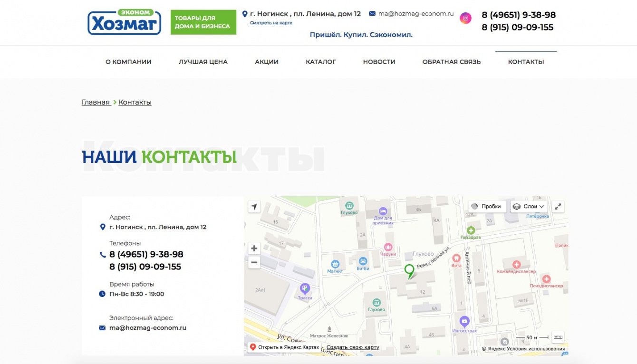Image resolution: width=637 pixels, height=364 pixels.
Task: Click the green Товары для дома и бизнеса banner
Action: (x=203, y=22)
